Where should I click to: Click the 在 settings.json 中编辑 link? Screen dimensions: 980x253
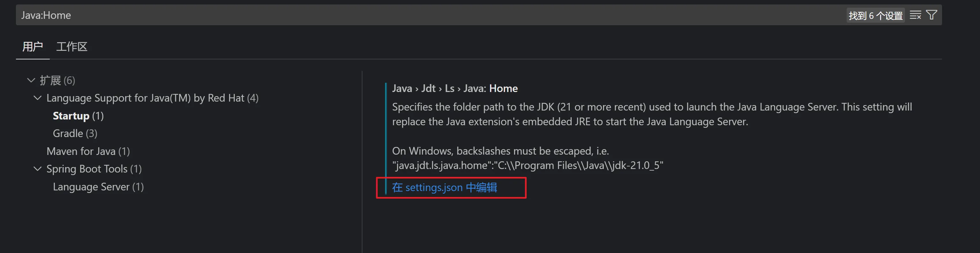click(444, 188)
